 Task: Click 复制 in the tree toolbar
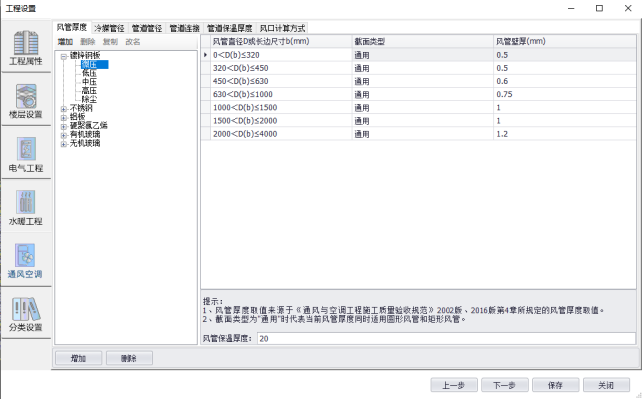110,42
